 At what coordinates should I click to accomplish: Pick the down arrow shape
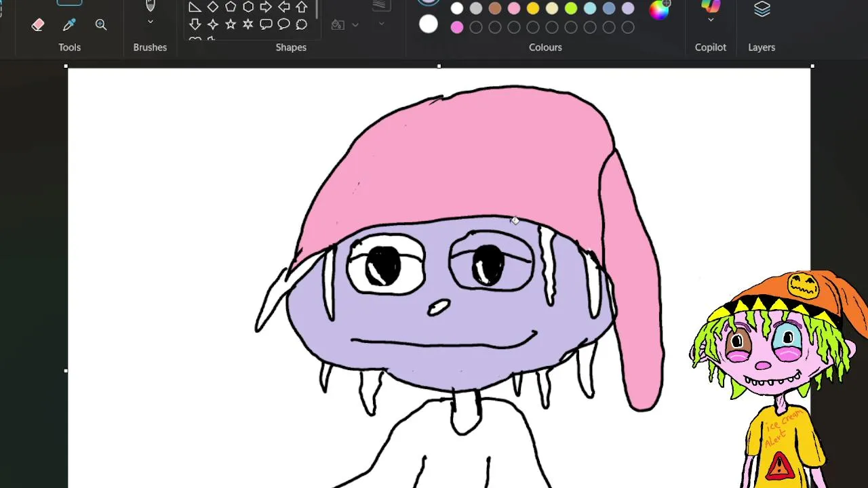click(195, 24)
